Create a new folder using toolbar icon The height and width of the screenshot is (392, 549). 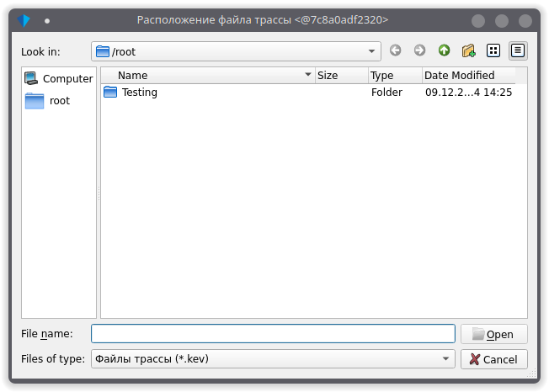pyautogui.click(x=469, y=51)
